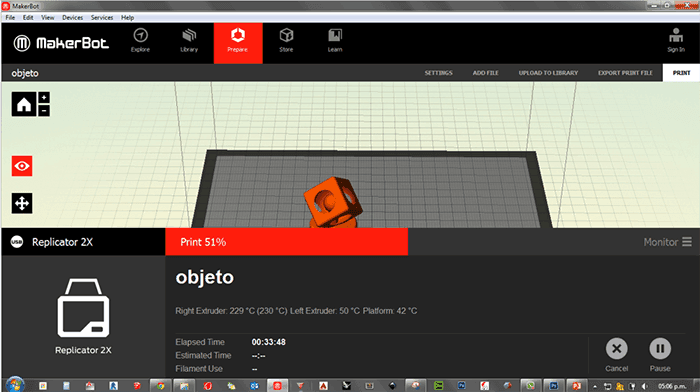The width and height of the screenshot is (700, 392).
Task: Click ADD FILE button
Action: [x=486, y=73]
